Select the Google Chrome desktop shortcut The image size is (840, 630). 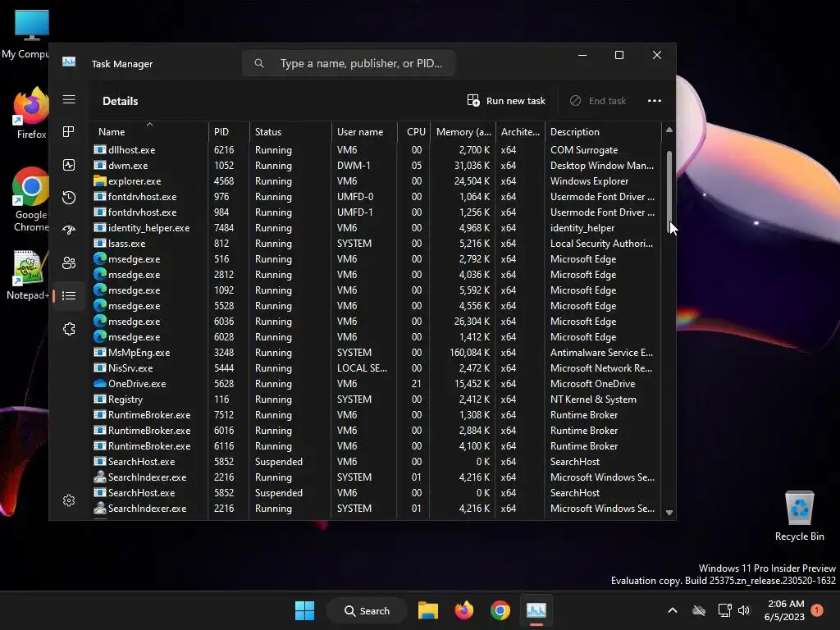pyautogui.click(x=31, y=199)
